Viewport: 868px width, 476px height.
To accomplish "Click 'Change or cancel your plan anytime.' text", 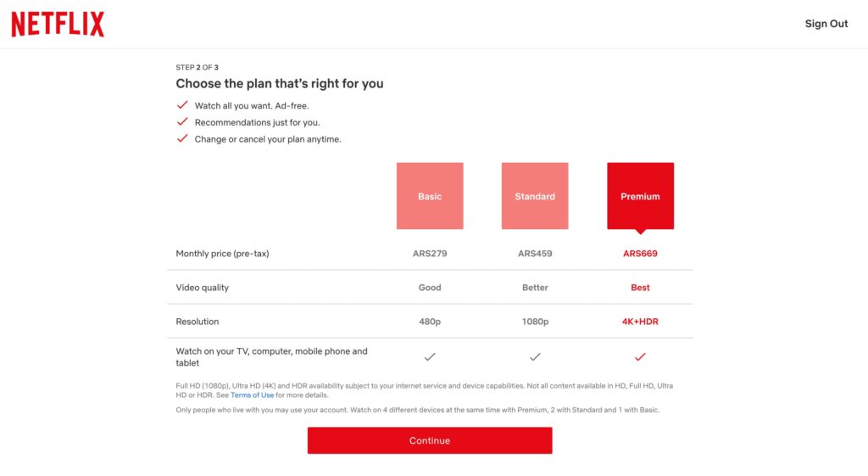I will click(x=268, y=139).
